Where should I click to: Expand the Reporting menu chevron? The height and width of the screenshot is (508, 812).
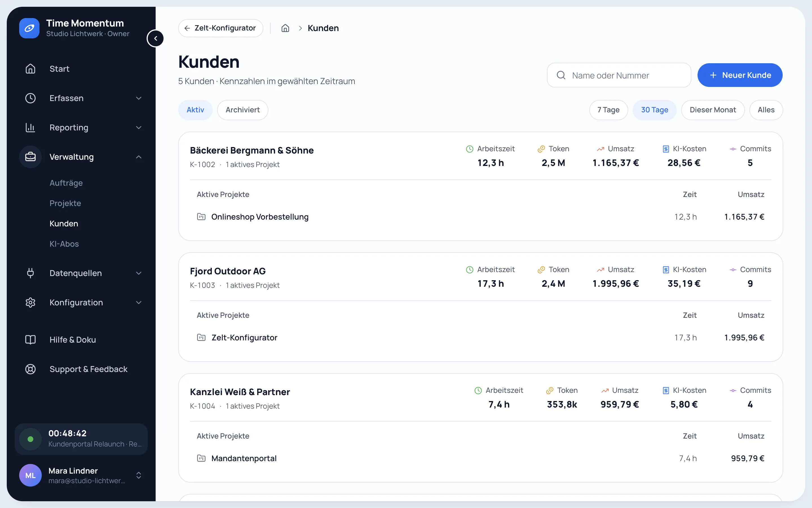[x=139, y=127]
